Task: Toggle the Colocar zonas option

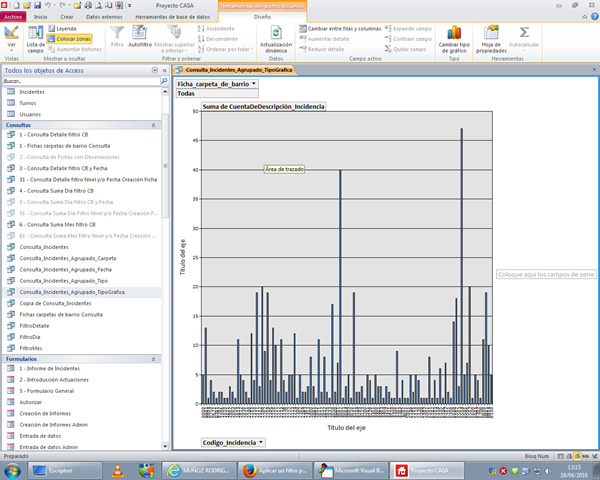Action: tap(72, 38)
